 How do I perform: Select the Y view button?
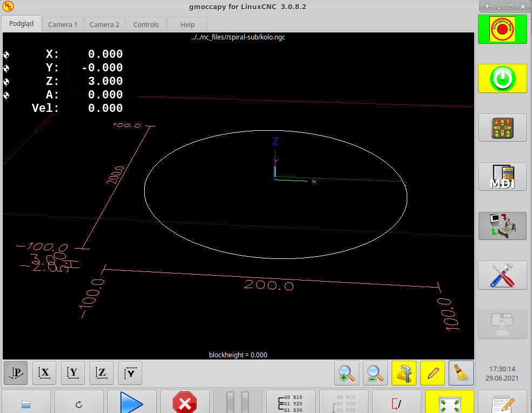click(x=72, y=373)
